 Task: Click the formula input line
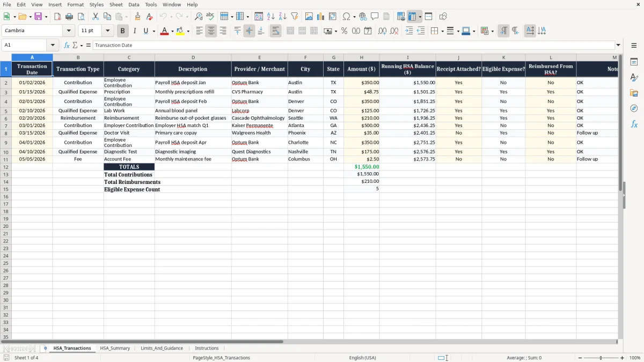point(353,45)
